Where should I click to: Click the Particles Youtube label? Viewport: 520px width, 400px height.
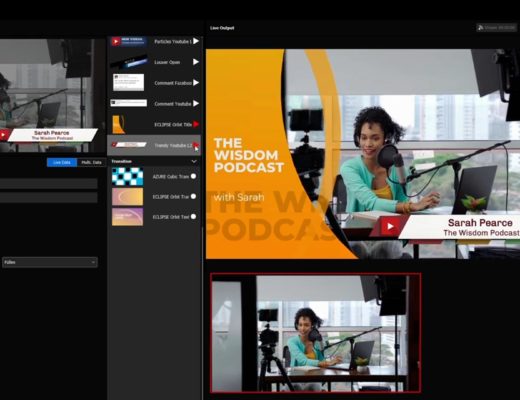pyautogui.click(x=173, y=41)
